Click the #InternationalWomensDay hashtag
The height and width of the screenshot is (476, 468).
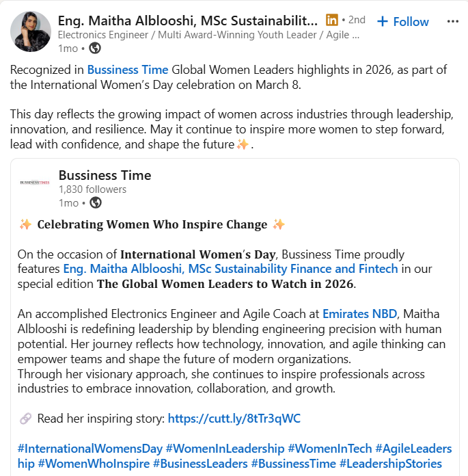point(90,449)
